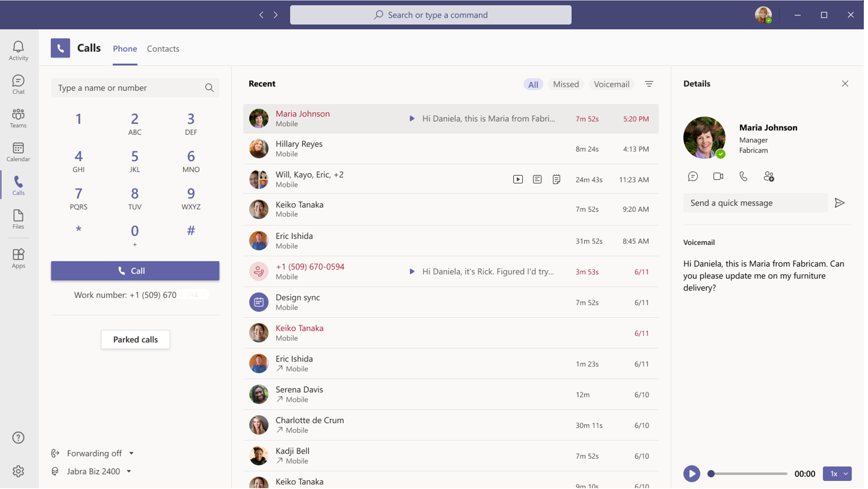Click the video call icon in Details panel
The width and height of the screenshot is (868, 489).
click(x=718, y=176)
